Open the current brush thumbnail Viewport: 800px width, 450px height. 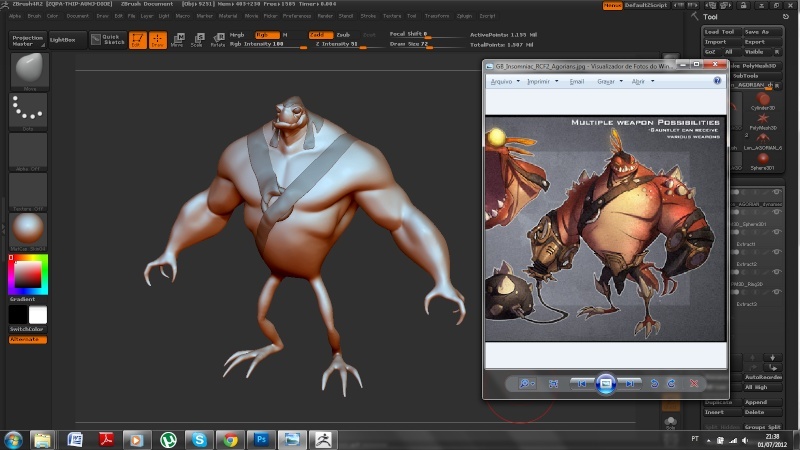pos(29,69)
